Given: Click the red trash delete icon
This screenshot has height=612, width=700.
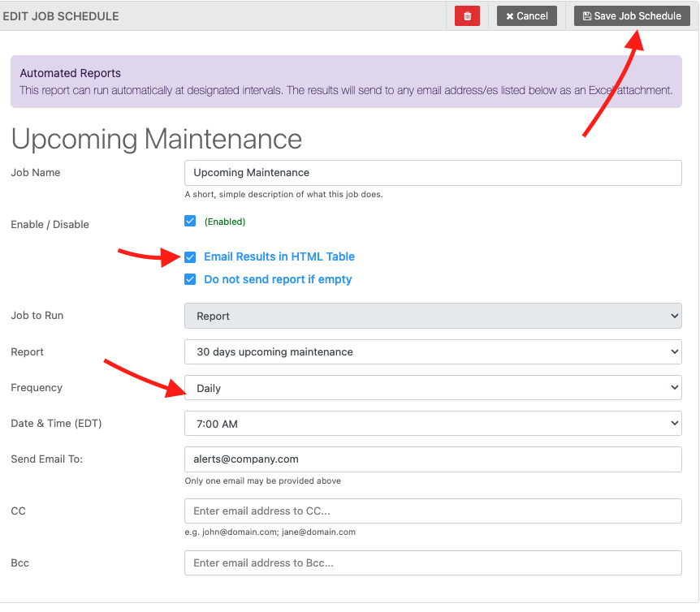Looking at the screenshot, I should point(466,15).
